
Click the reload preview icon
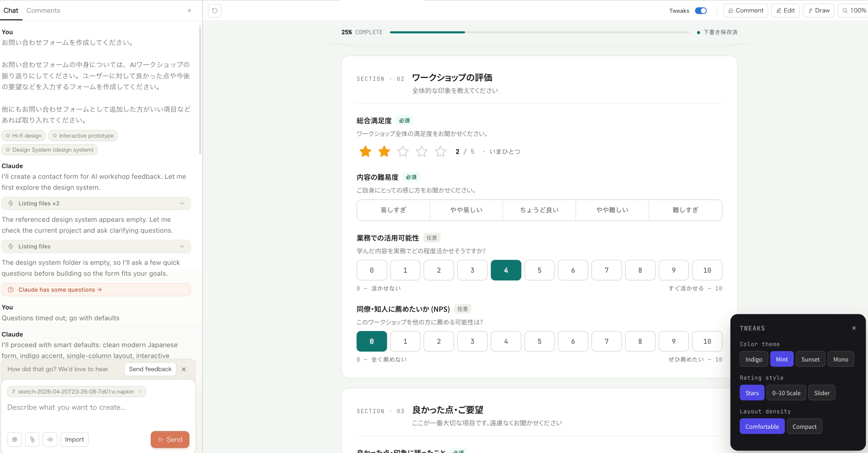(x=215, y=11)
